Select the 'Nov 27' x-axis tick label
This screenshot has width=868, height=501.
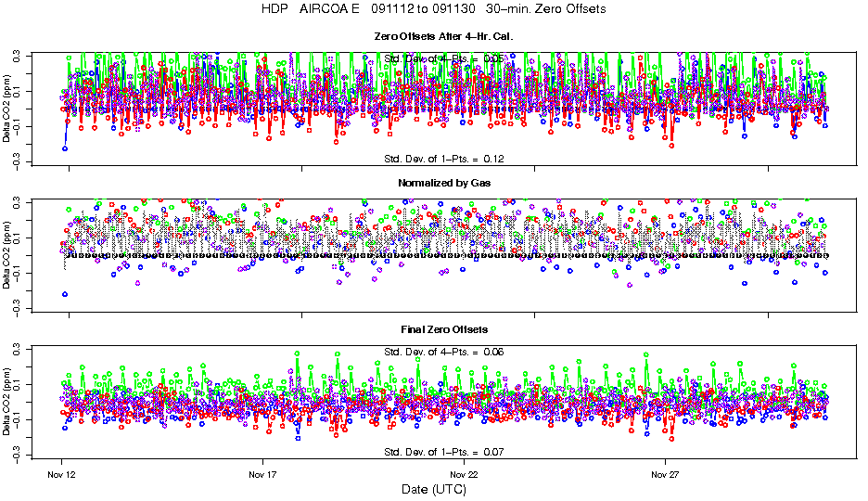click(665, 475)
